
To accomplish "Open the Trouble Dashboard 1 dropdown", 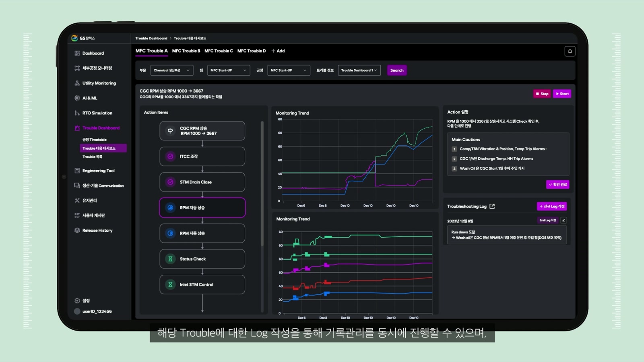I will 359,70.
